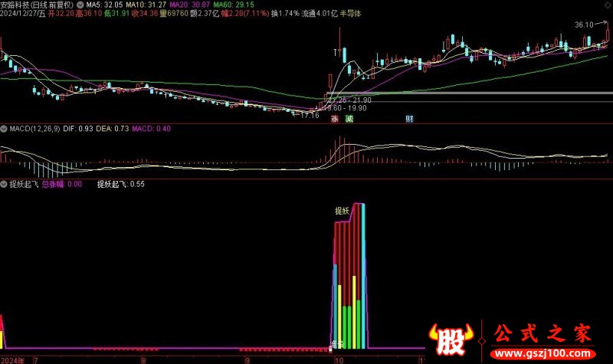Screen dimensions: 613x364
Task: Click the float value 流通4.01亿
Action: coord(320,14)
